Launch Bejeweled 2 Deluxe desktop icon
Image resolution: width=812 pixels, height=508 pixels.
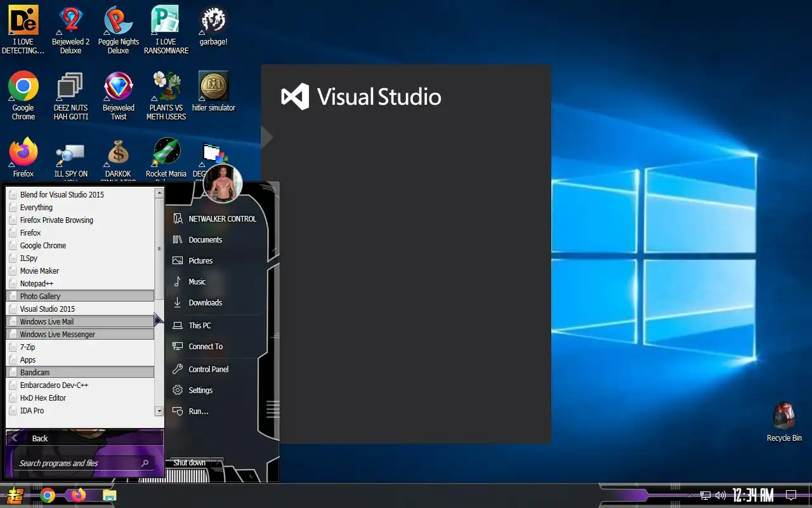pos(71,29)
